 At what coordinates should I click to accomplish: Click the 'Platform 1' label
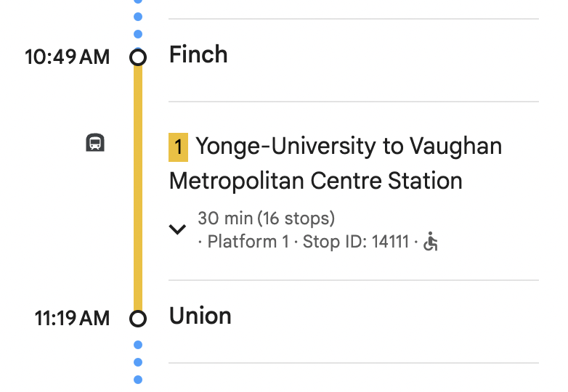coord(248,242)
